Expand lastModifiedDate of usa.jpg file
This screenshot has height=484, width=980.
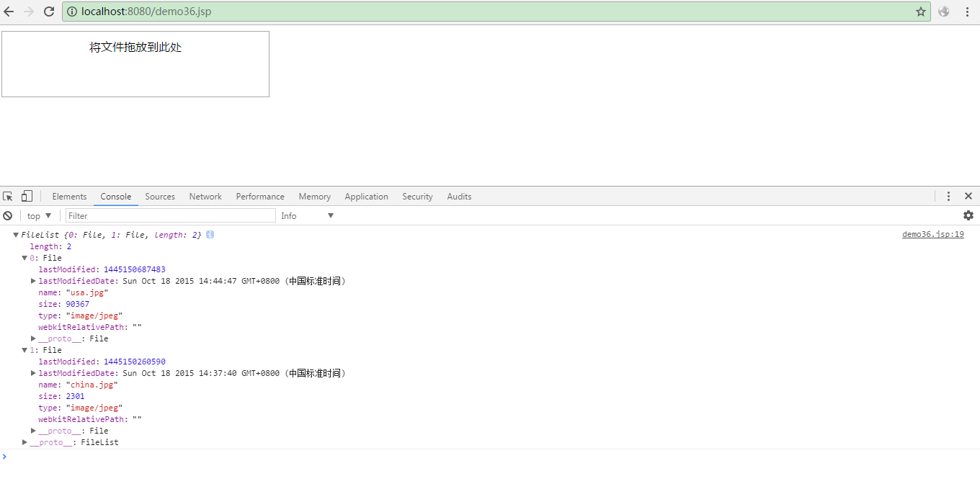(x=33, y=281)
